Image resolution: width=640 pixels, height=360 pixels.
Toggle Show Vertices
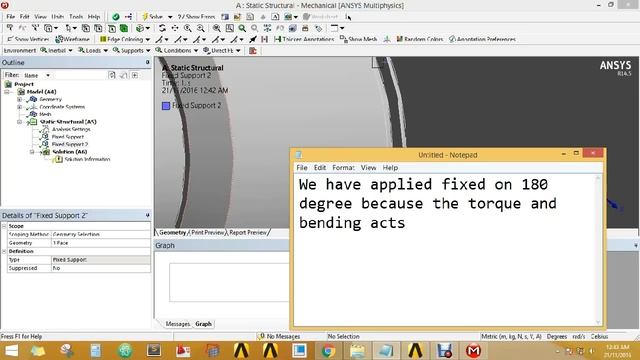tap(28, 39)
